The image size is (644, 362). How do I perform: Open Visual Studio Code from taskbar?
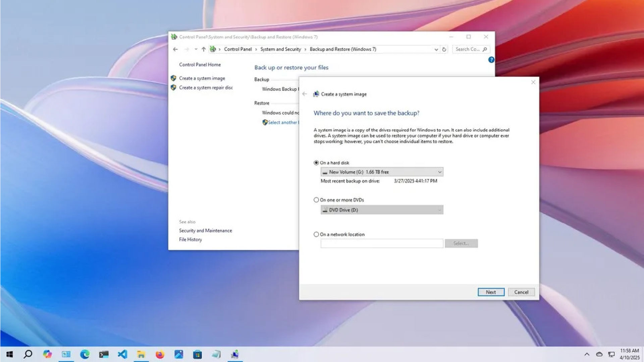[x=122, y=354]
